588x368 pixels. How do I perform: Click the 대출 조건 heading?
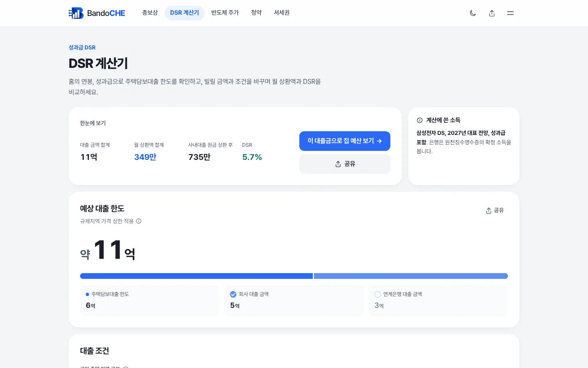(x=94, y=351)
